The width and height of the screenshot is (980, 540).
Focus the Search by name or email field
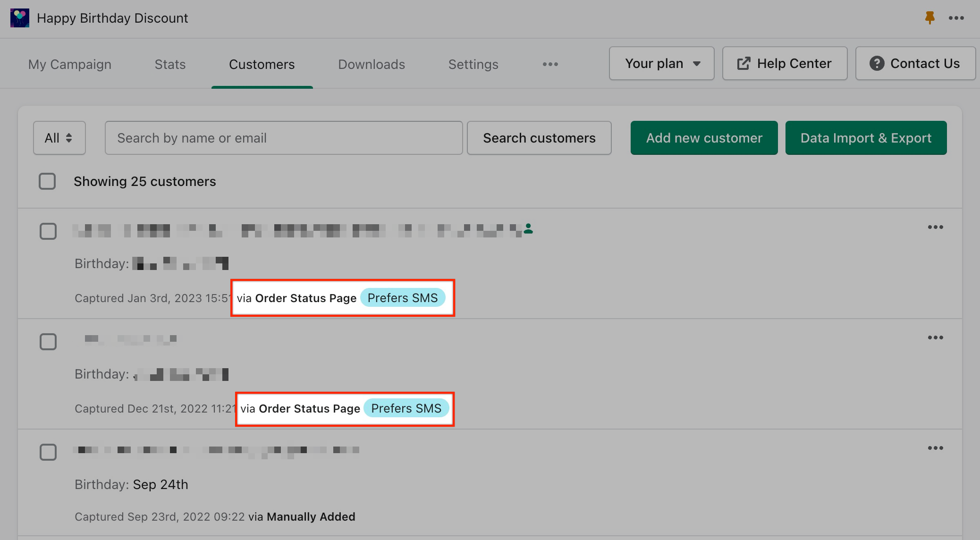point(283,138)
